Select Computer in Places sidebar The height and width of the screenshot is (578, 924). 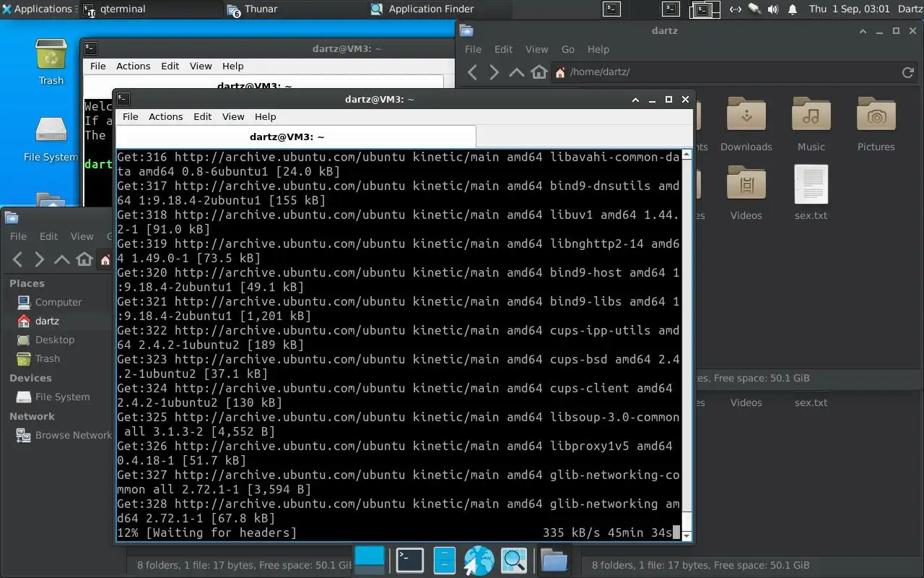tap(58, 302)
